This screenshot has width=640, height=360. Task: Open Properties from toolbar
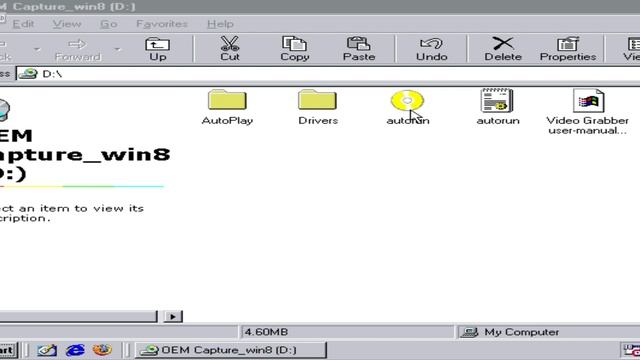tap(568, 49)
